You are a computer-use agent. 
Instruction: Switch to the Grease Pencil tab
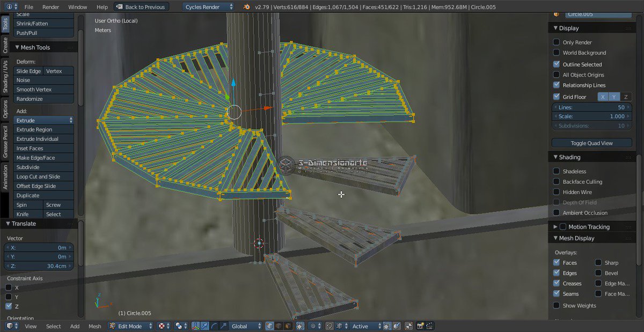coord(5,141)
